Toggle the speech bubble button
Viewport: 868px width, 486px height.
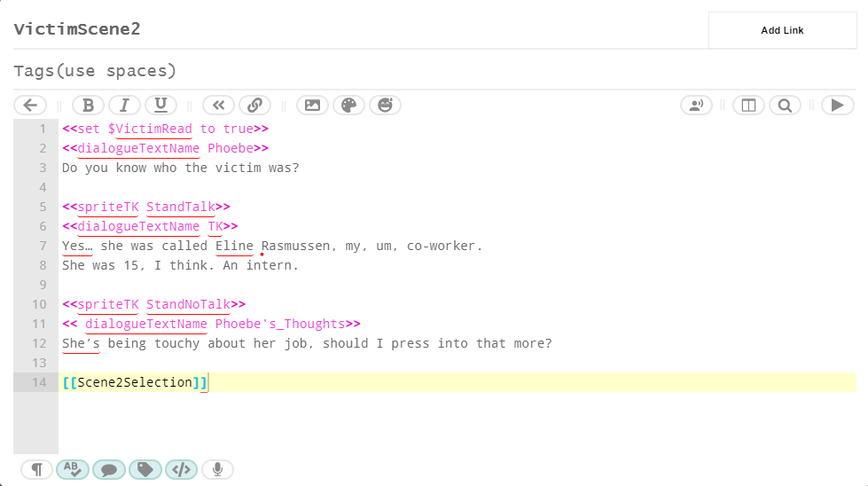coord(108,470)
